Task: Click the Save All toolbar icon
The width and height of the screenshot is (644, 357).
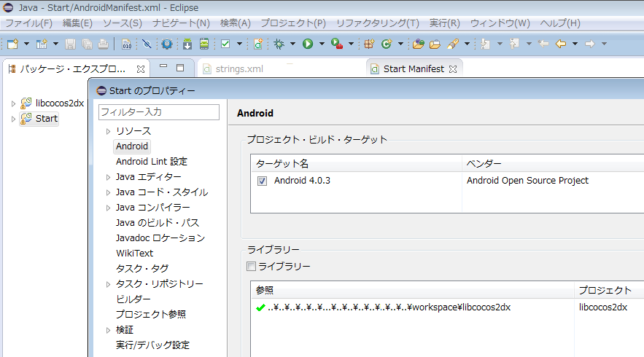Action: coord(87,44)
